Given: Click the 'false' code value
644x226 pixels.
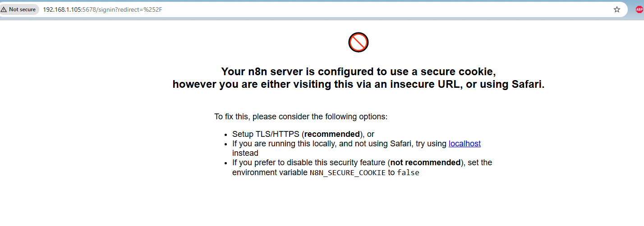Looking at the screenshot, I should coord(408,172).
